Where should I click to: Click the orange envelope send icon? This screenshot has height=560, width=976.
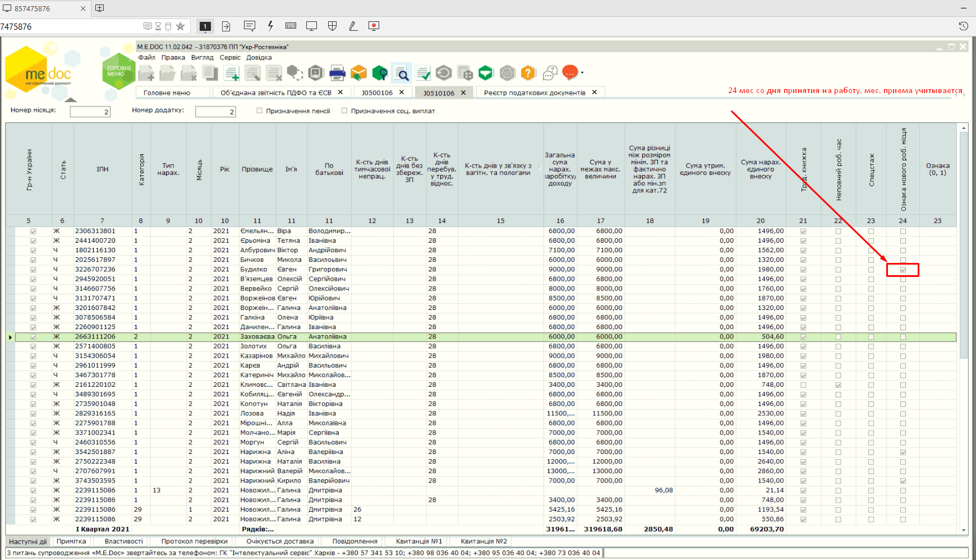[x=358, y=73]
